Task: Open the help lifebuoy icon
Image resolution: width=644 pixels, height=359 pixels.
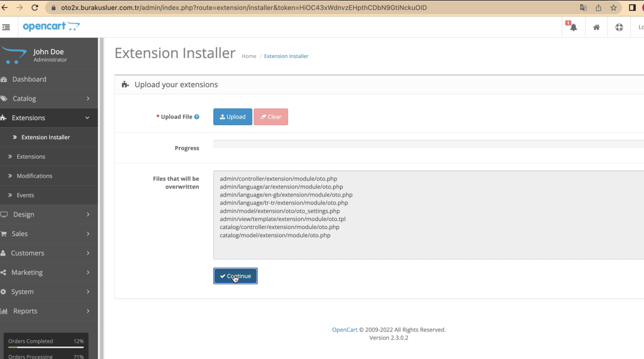Action: click(x=619, y=28)
